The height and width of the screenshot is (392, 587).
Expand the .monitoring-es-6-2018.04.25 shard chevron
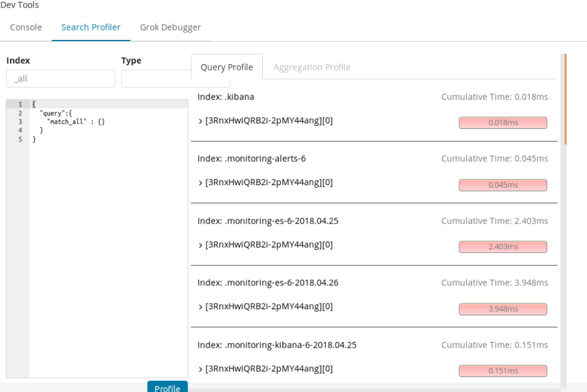coord(200,246)
